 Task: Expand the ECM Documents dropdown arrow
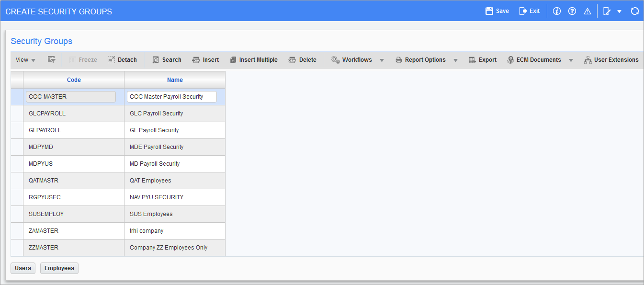(571, 60)
